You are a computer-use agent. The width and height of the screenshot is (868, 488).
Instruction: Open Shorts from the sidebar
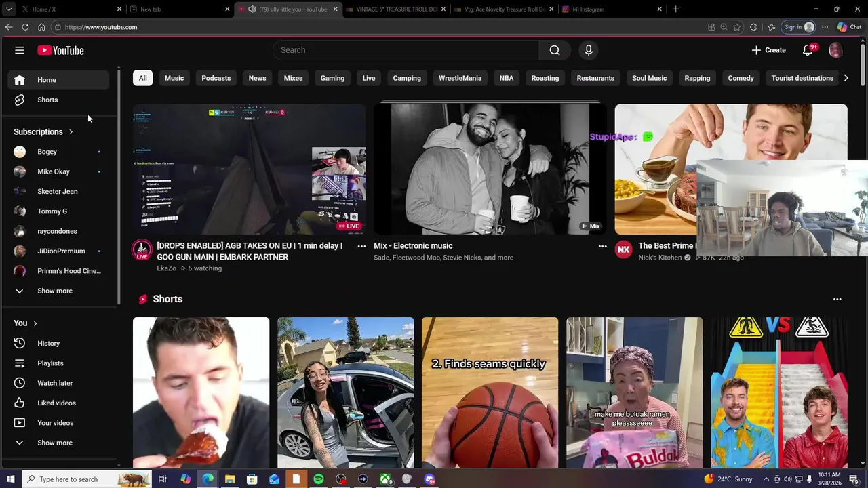pyautogui.click(x=58, y=100)
